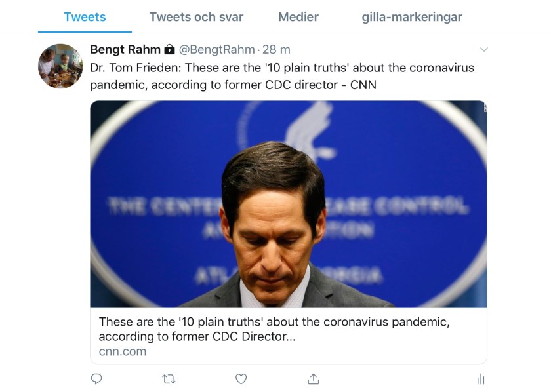551x392 pixels.
Task: Expand the tweet options chevron menu
Action: 484,50
